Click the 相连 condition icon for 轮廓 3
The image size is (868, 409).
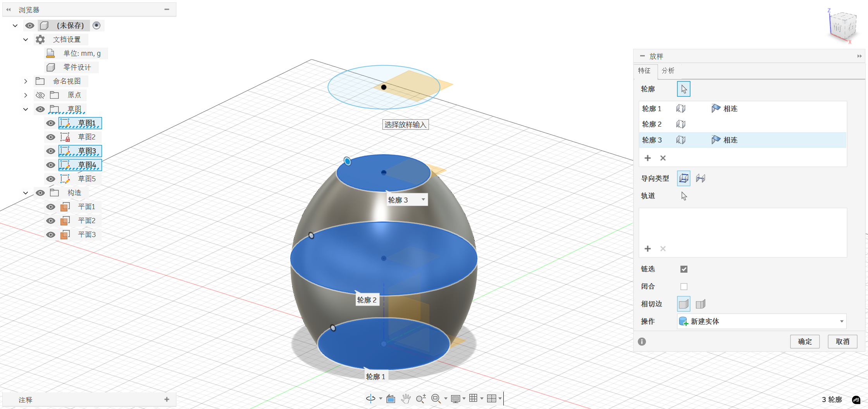click(716, 140)
